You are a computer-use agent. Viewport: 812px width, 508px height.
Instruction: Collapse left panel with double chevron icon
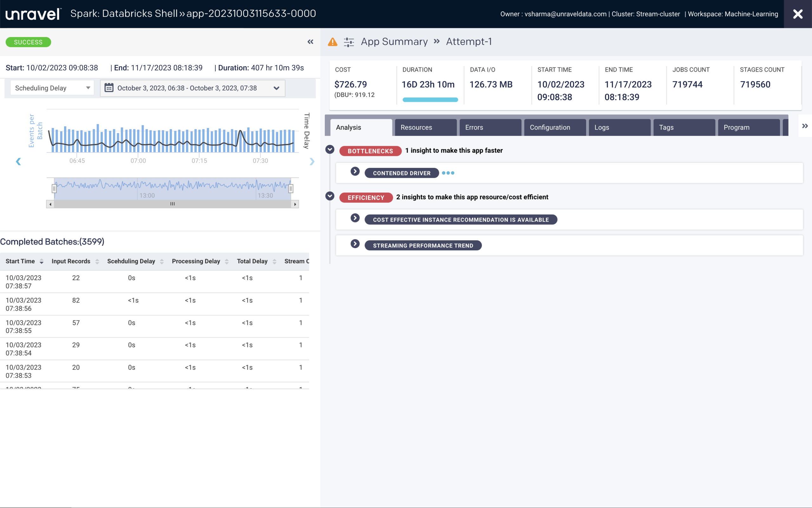310,42
